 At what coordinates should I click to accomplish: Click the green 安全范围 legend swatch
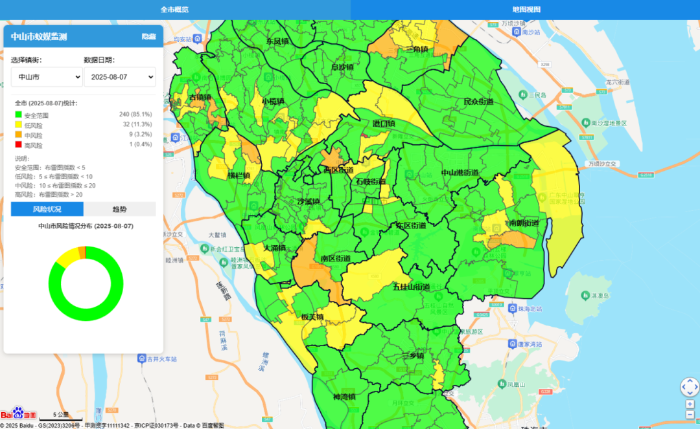(18, 115)
